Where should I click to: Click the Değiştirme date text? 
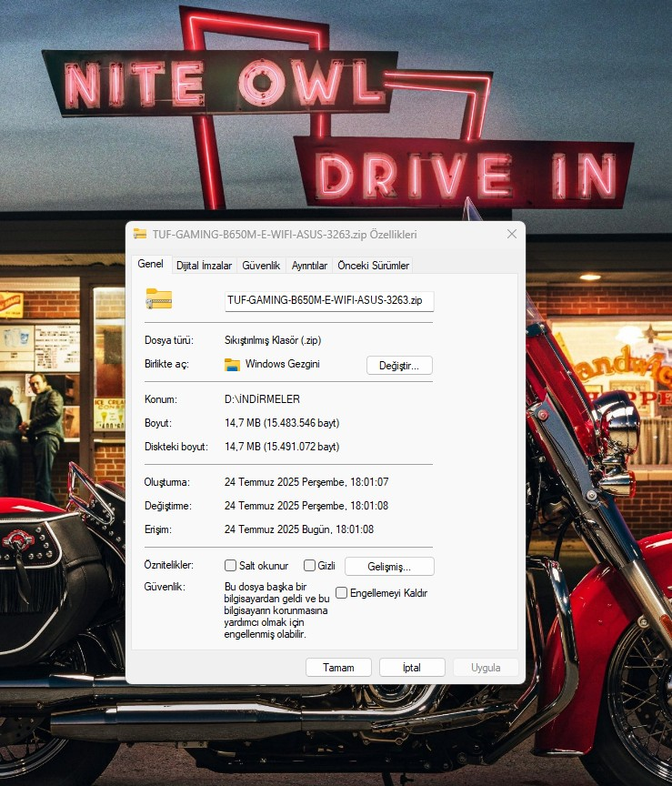point(306,506)
